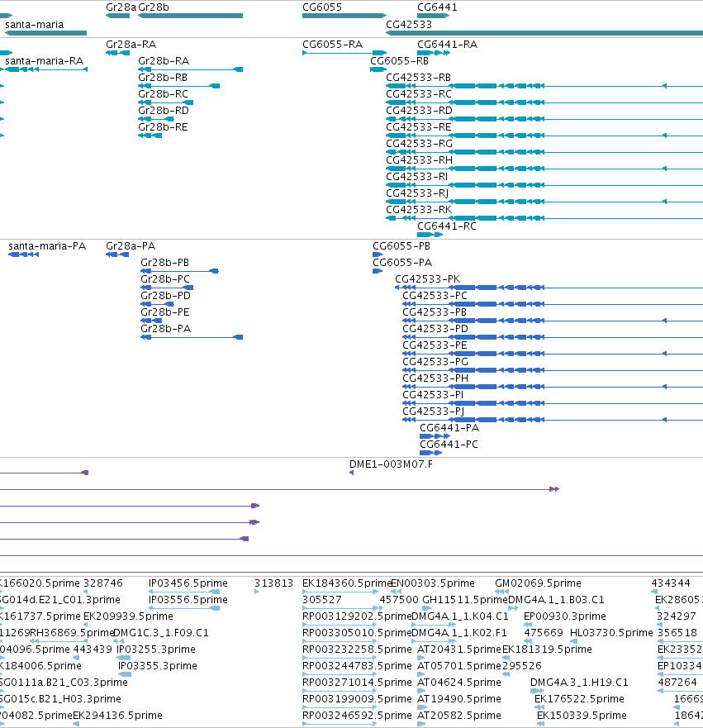Click the CG42533-PJ protein label

click(434, 412)
